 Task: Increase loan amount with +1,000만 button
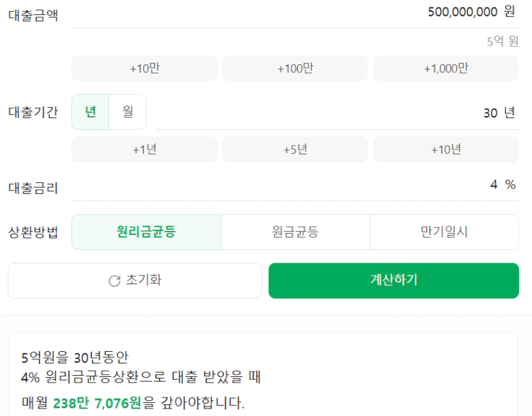pyautogui.click(x=445, y=68)
